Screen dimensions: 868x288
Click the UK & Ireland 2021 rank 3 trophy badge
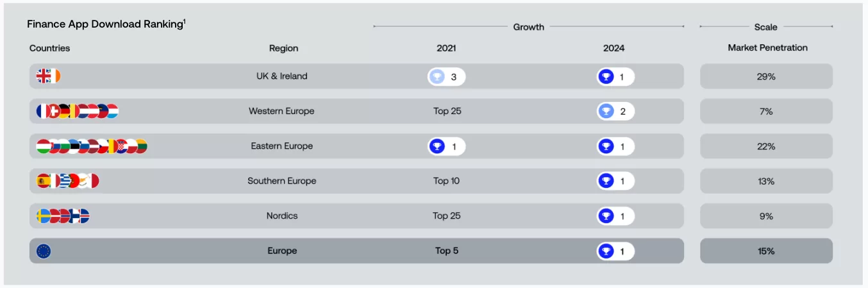click(447, 77)
